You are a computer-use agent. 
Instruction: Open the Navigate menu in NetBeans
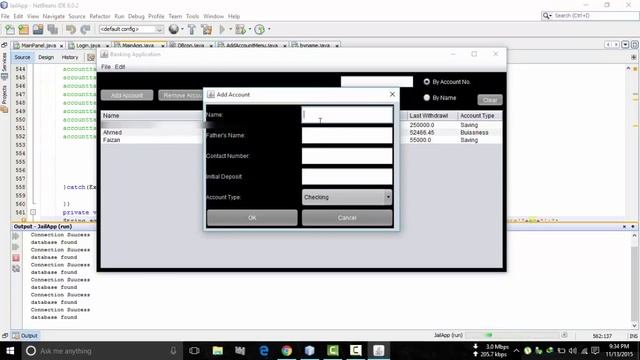(53, 16)
